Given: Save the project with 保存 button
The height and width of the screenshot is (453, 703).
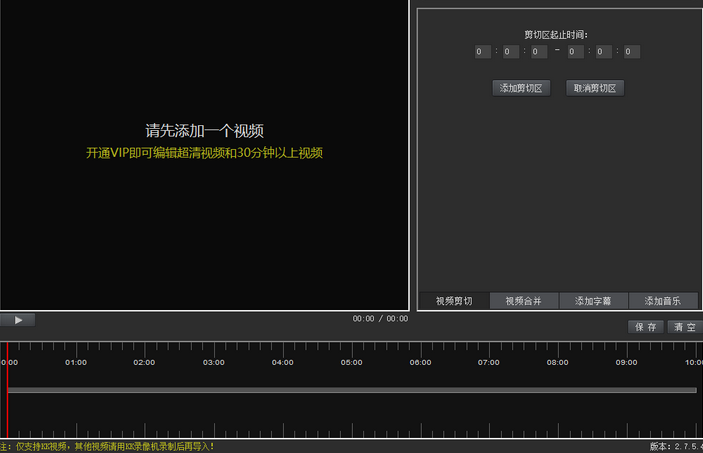Looking at the screenshot, I should pyautogui.click(x=645, y=327).
